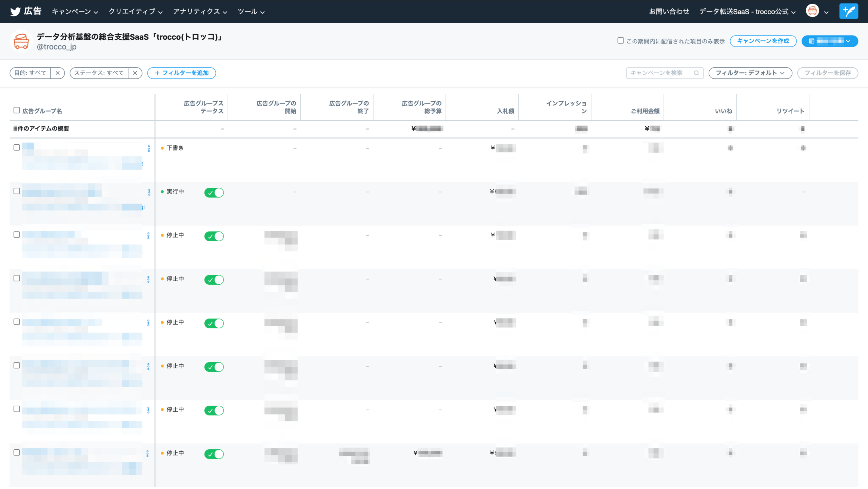The height and width of the screenshot is (489, 868).
Task: Click the キャンペーンを作成 button
Action: [763, 41]
